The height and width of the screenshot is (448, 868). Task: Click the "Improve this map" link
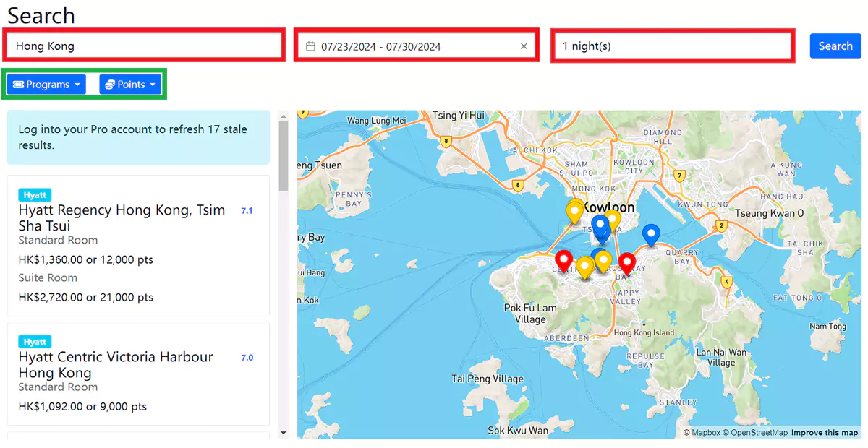pyautogui.click(x=825, y=432)
